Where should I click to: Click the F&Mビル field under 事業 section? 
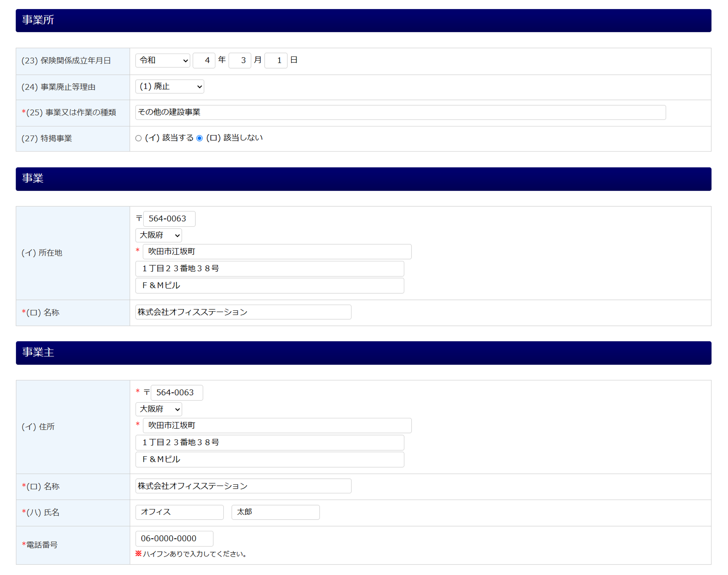click(x=269, y=286)
